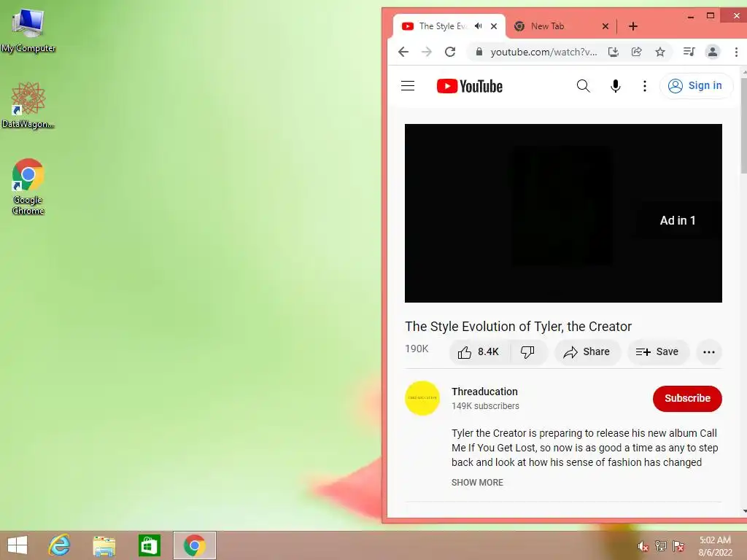Close the New Tab tab

click(605, 26)
